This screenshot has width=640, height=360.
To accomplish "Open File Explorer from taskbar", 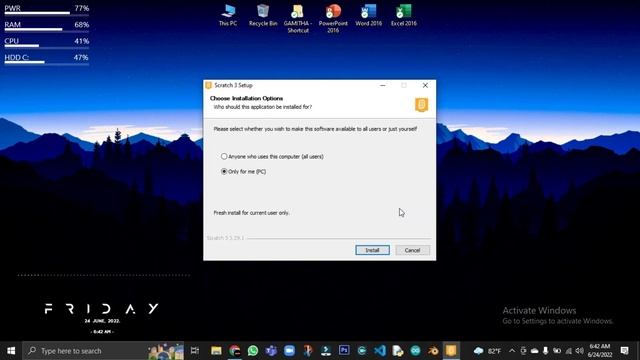I will coord(216,351).
